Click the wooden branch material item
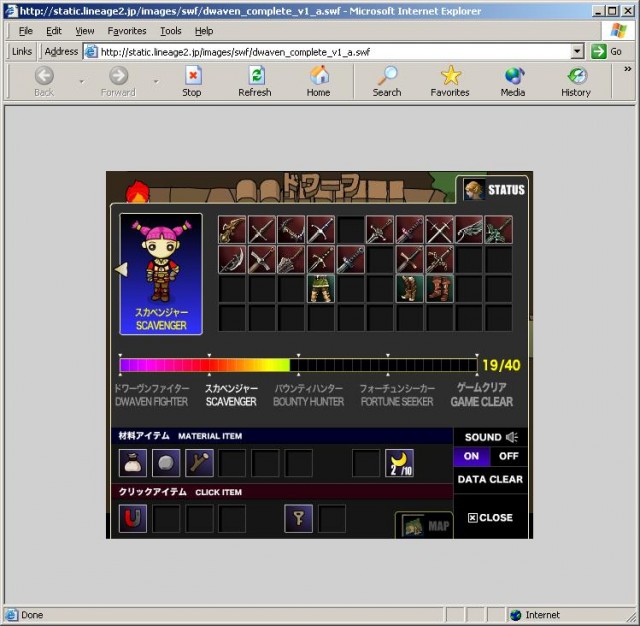 click(199, 463)
